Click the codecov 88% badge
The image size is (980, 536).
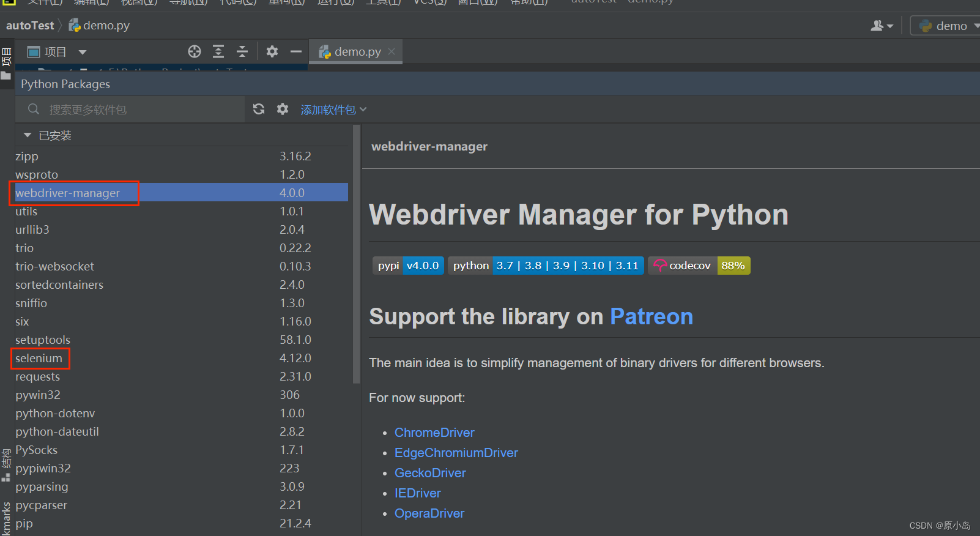(x=699, y=266)
